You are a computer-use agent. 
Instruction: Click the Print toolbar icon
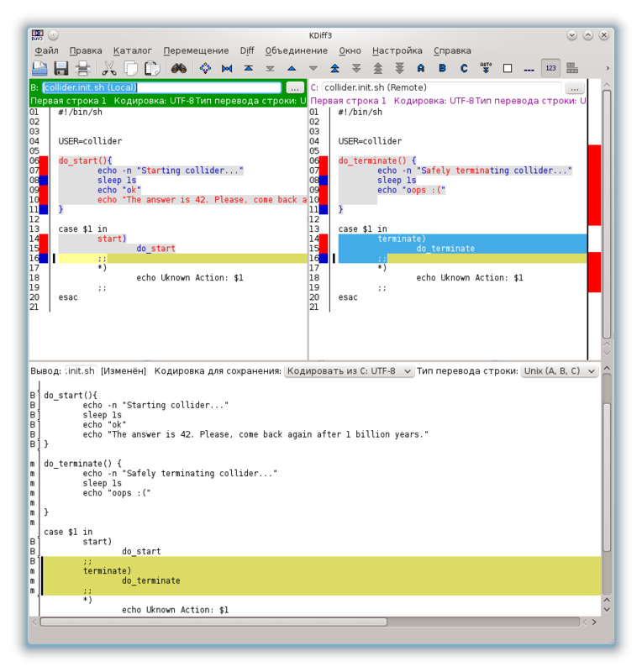click(x=82, y=68)
